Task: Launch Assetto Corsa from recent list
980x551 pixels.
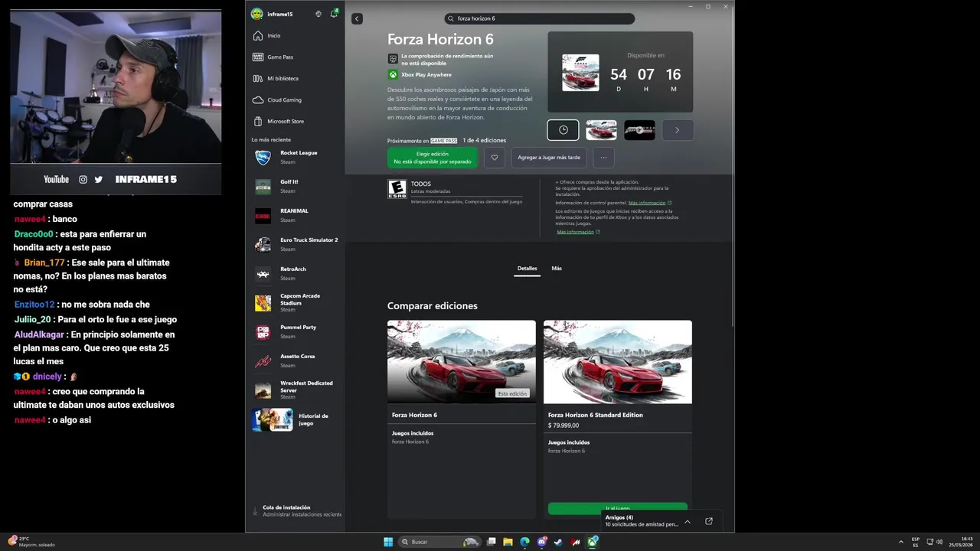Action: click(x=295, y=361)
